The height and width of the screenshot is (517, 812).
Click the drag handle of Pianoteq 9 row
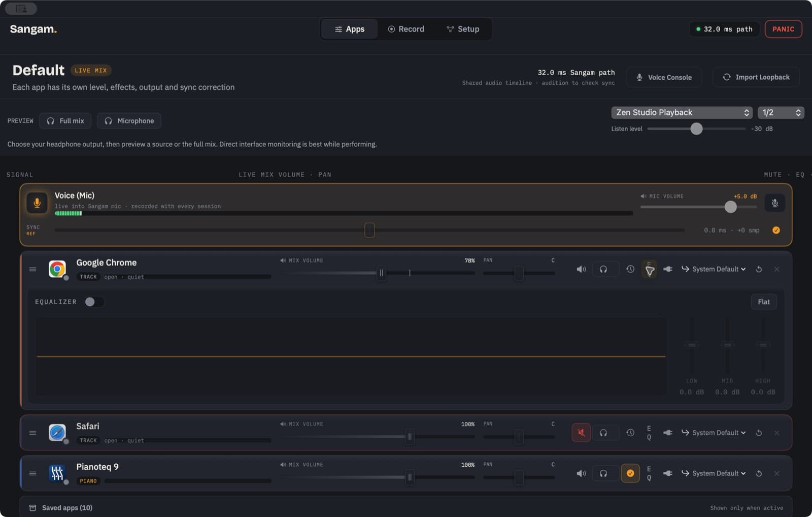[33, 473]
